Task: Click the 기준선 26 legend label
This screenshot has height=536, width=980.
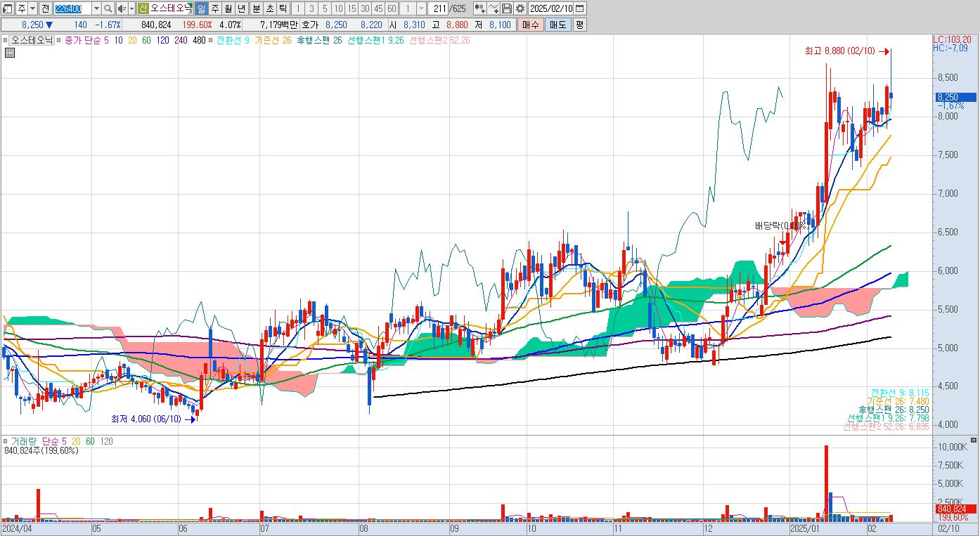Action: [273, 40]
